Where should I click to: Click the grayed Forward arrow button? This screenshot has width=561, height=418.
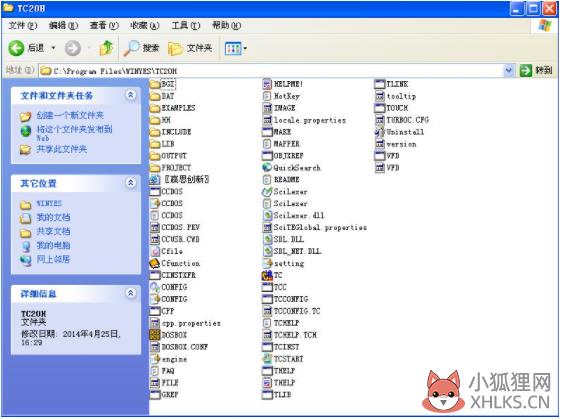(73, 48)
